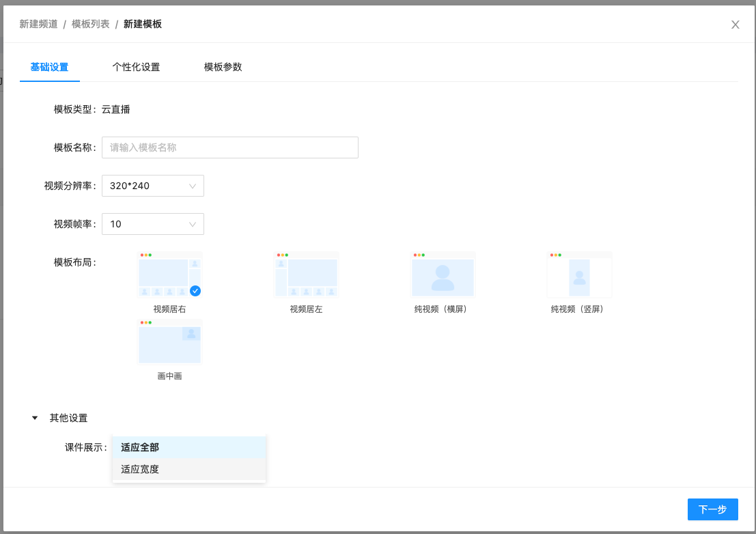This screenshot has height=534, width=756.
Task: Open the 课件展示 dropdown
Action: coord(188,447)
